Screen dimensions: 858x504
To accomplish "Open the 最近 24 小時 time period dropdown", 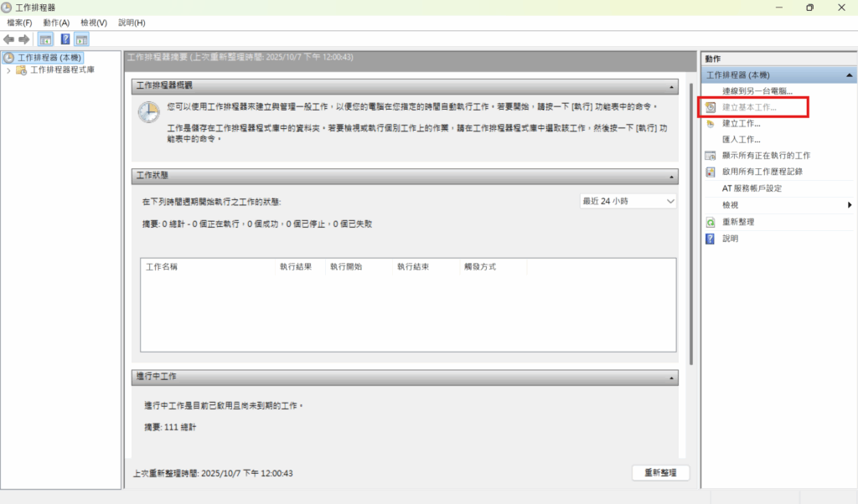I will [628, 202].
